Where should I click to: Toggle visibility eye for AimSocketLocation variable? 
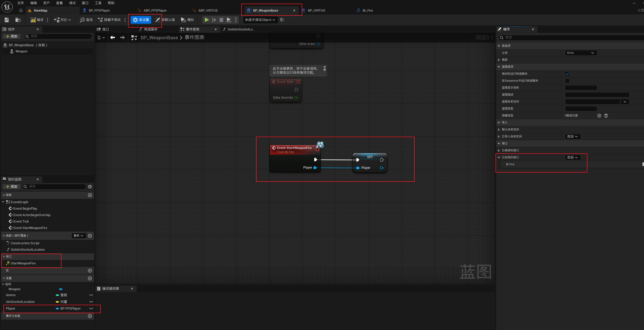[x=91, y=302]
